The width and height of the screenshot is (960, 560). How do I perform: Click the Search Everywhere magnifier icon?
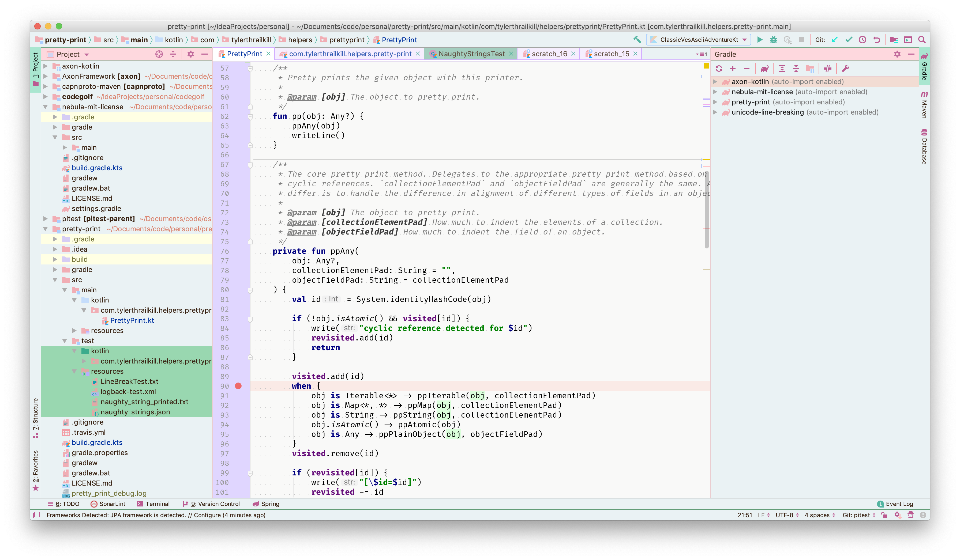[x=922, y=40]
